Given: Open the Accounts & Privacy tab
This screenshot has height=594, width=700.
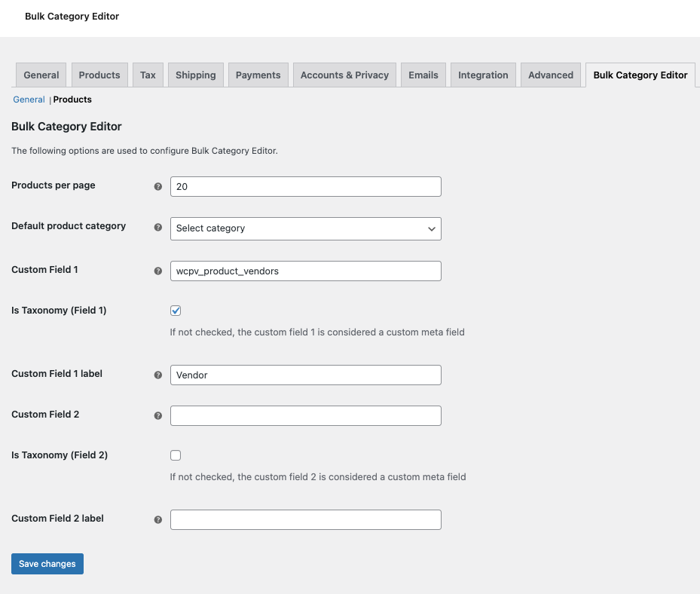Looking at the screenshot, I should click(x=344, y=75).
